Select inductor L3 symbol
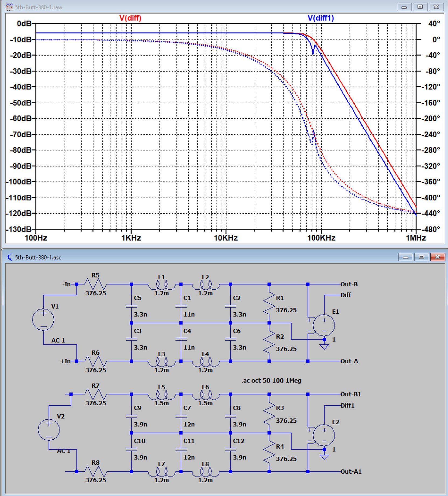Screen dimensions: 448x496 click(161, 362)
